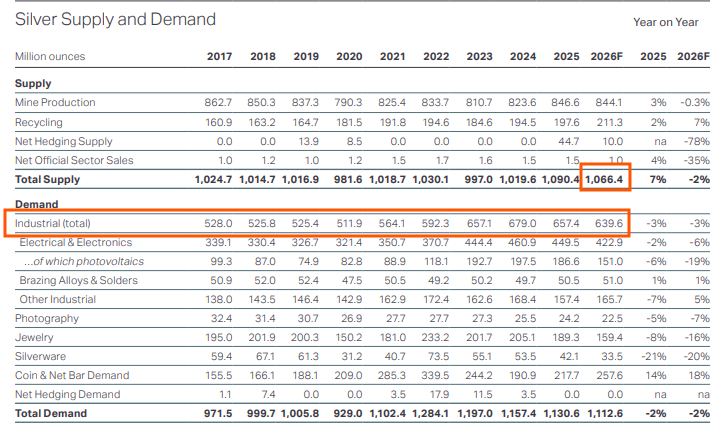Select the Mine Production row label
The image size is (719, 427).
point(55,102)
